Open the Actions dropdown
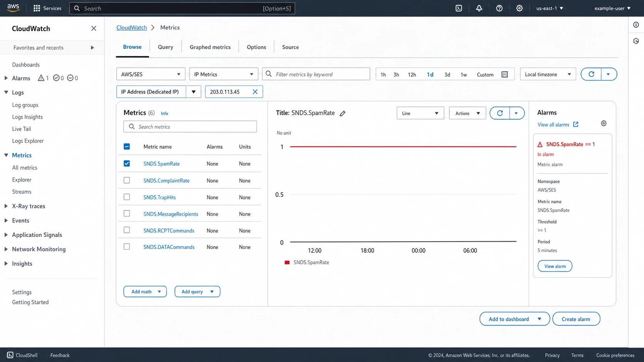This screenshot has width=644, height=362. click(x=467, y=113)
